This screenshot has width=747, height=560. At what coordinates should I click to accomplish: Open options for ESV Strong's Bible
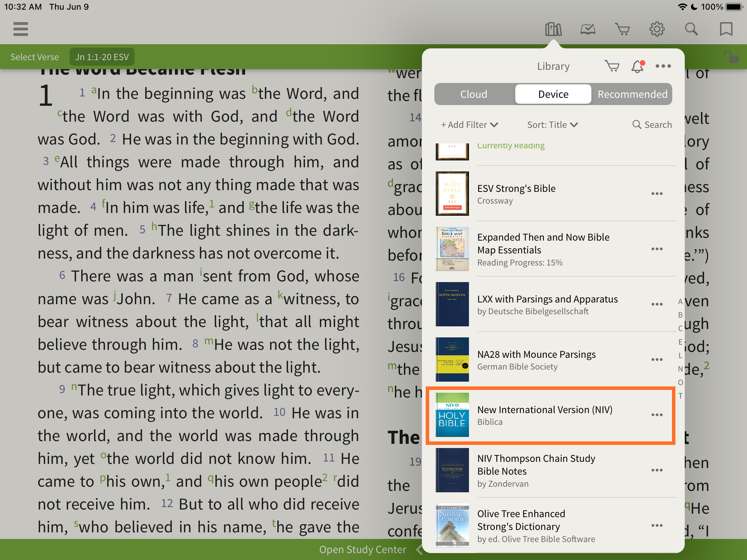tap(657, 194)
